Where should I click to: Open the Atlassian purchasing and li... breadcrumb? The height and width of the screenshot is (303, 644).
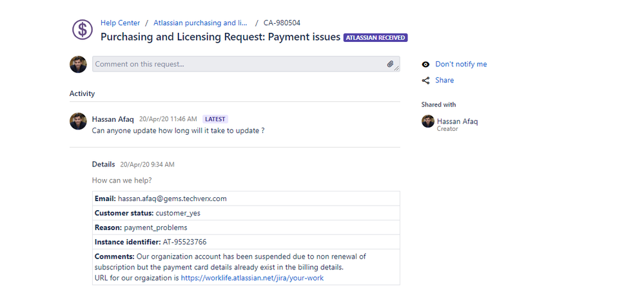200,23
